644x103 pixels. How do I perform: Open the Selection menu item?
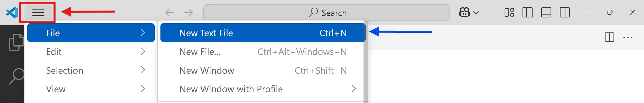click(91, 71)
